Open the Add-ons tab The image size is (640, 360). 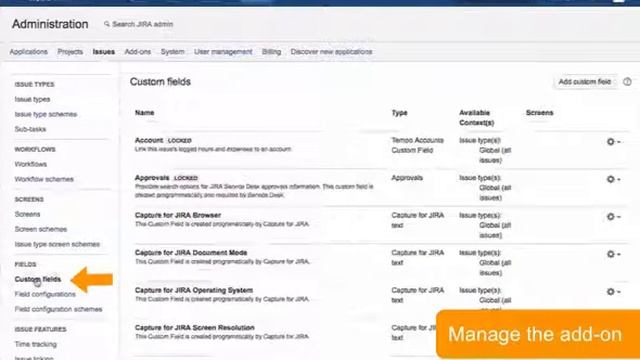click(138, 52)
